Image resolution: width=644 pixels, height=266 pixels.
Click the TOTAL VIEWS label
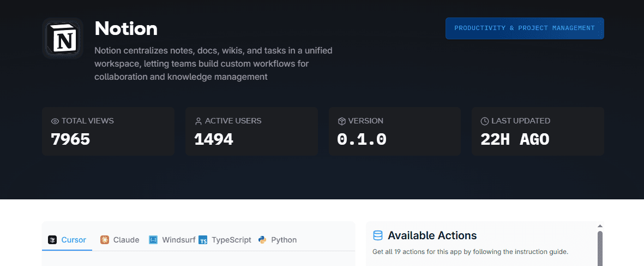pos(87,121)
